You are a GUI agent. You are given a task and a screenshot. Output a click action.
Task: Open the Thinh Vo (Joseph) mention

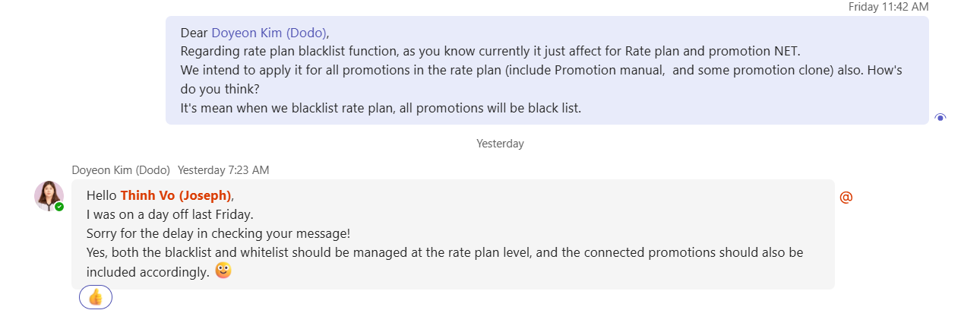[175, 195]
